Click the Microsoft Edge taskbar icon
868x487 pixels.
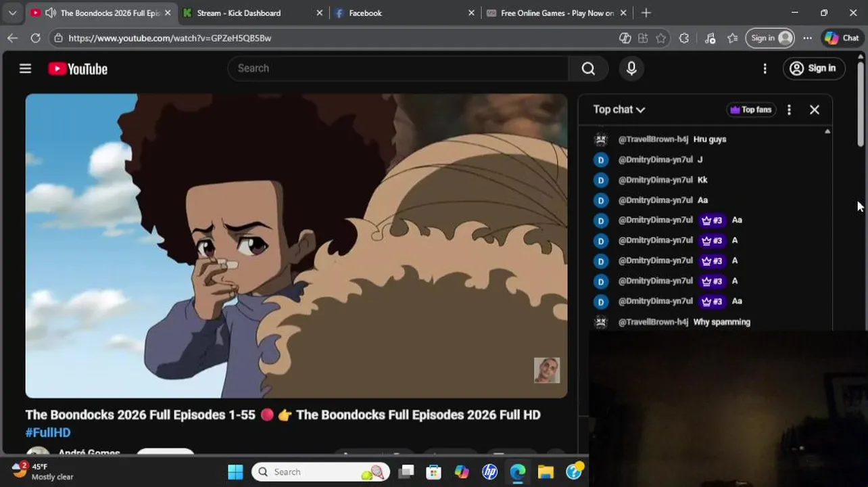pos(518,472)
